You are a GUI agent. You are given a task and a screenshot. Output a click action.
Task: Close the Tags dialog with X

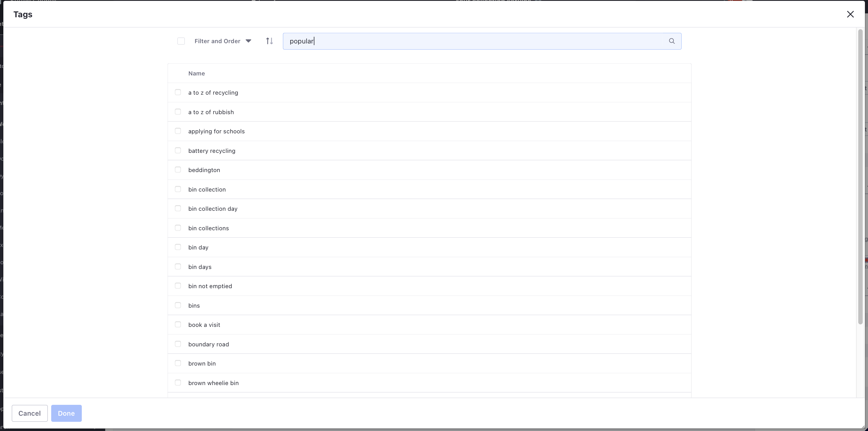pos(850,14)
